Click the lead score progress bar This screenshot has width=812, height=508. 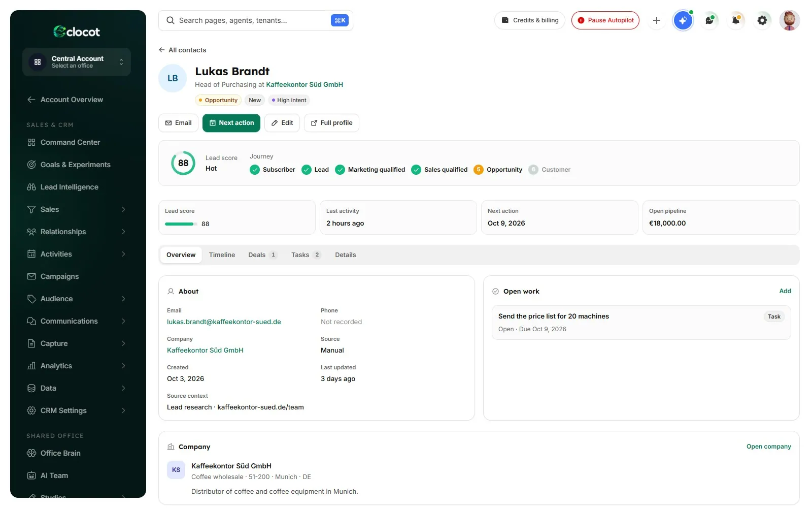[181, 224]
